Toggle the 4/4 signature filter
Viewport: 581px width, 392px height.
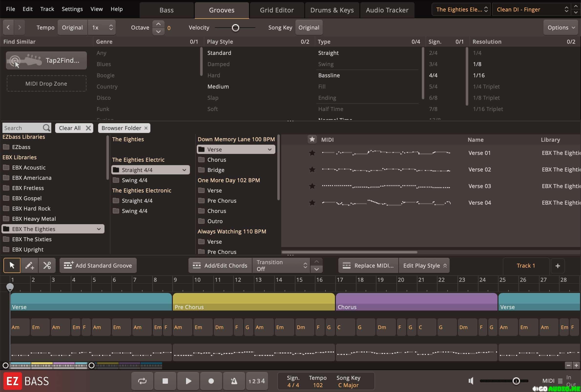[433, 75]
